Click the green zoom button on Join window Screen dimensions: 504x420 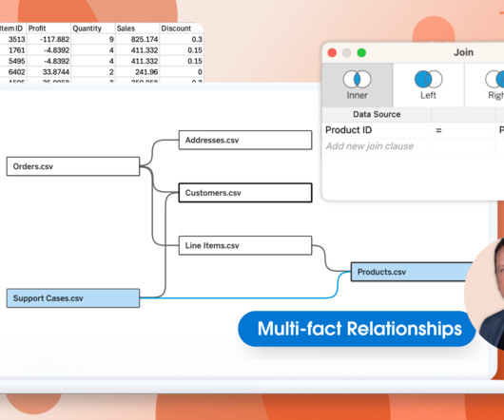[361, 52]
